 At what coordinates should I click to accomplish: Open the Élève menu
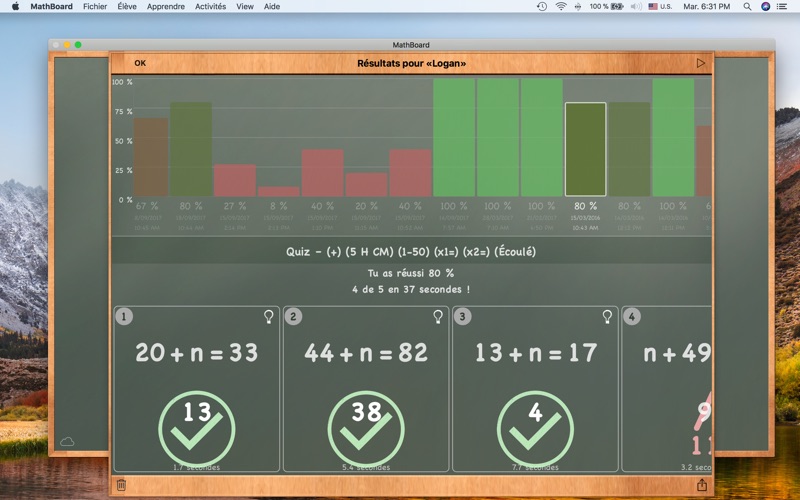[127, 6]
